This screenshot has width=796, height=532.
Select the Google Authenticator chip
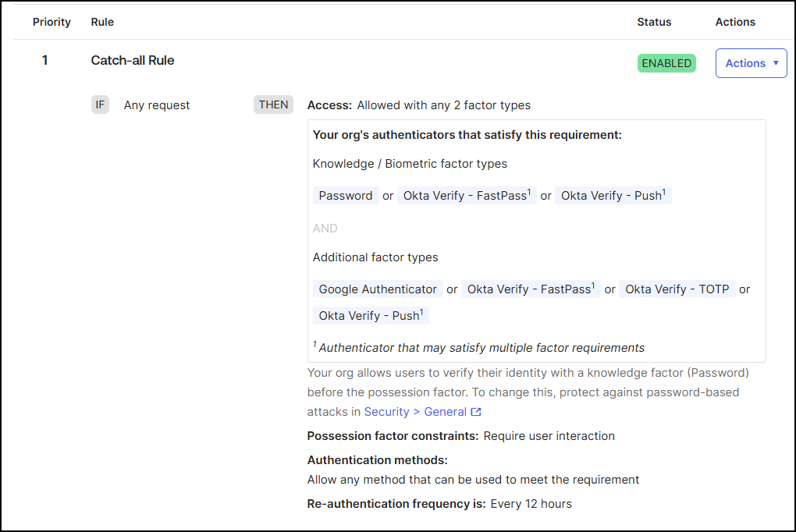[x=378, y=289]
